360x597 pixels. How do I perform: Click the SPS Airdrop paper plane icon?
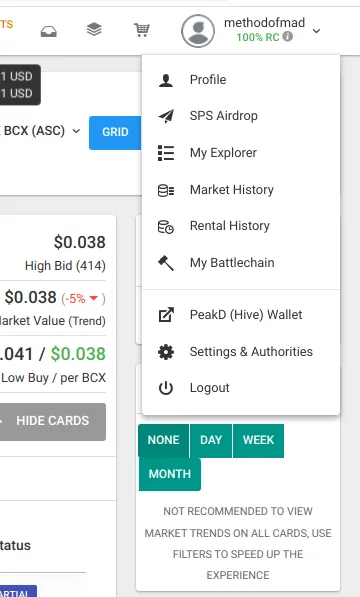coord(166,116)
